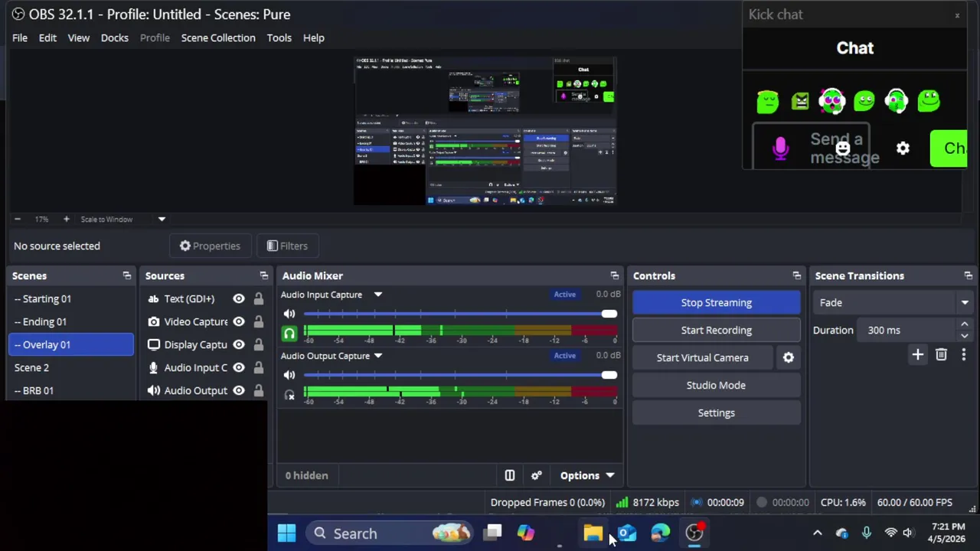
Task: Mute the Audio Output Capture speaker icon
Action: coord(289,375)
